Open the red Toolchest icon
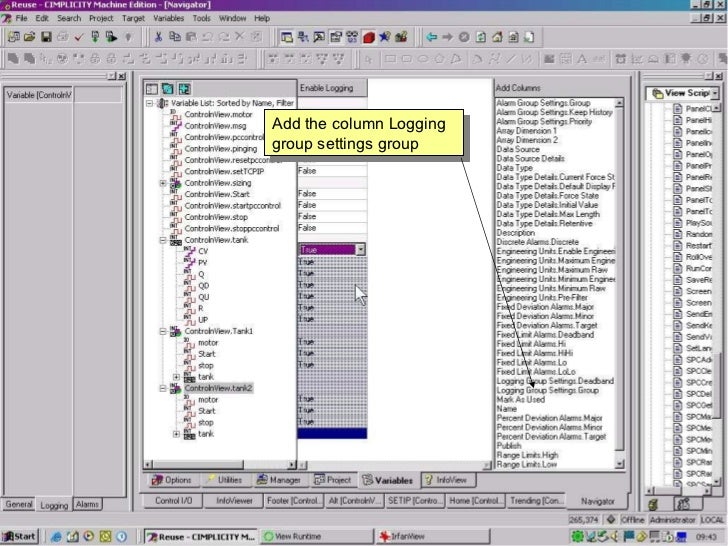 tap(369, 37)
